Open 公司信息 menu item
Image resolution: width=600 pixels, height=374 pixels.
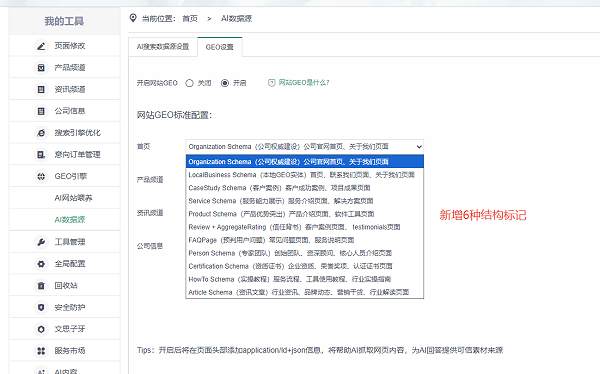click(x=65, y=111)
